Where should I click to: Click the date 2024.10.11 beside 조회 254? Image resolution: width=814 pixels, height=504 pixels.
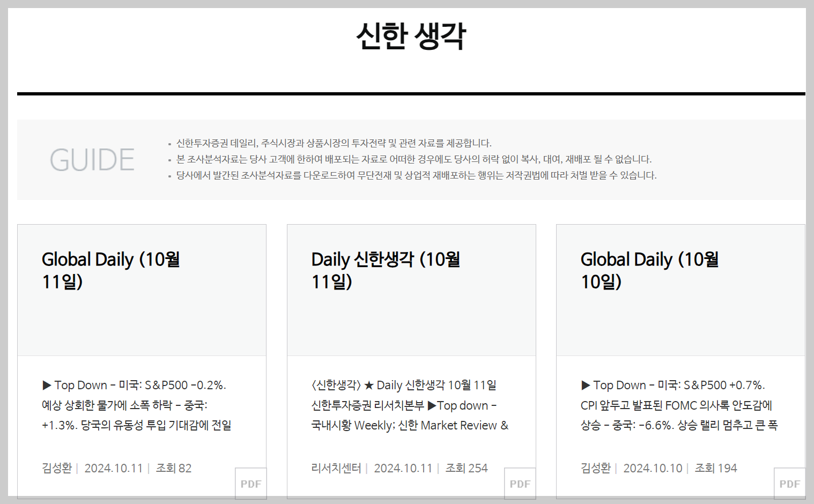[403, 468]
